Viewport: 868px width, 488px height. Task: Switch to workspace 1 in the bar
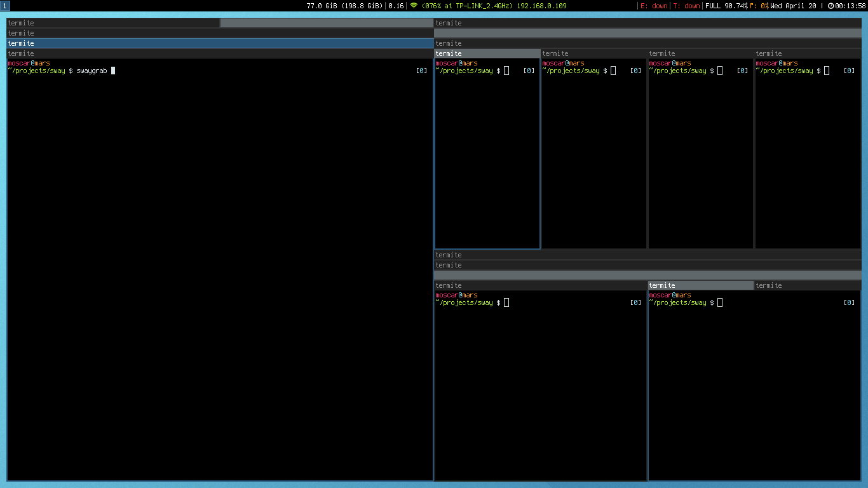(x=5, y=6)
